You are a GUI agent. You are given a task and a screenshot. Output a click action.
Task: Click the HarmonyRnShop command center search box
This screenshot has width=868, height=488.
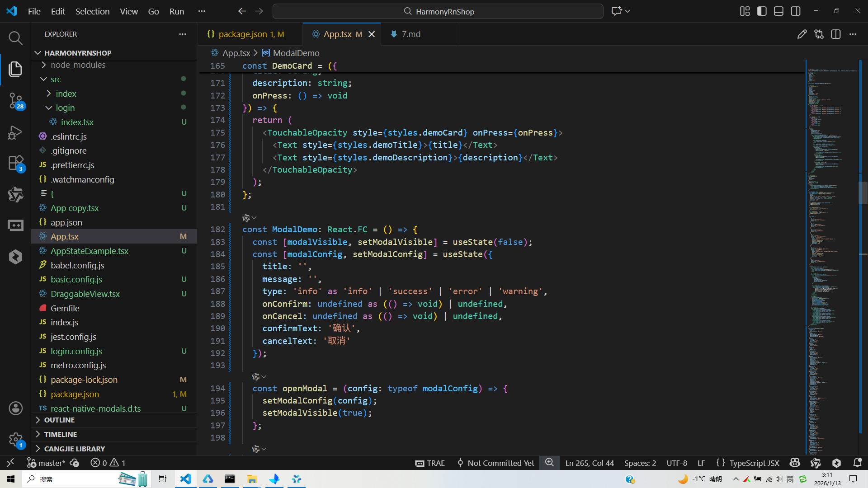click(438, 11)
